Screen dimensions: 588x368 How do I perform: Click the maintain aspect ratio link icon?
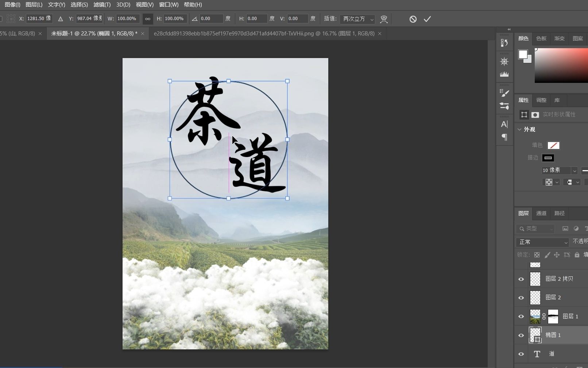[x=148, y=19]
